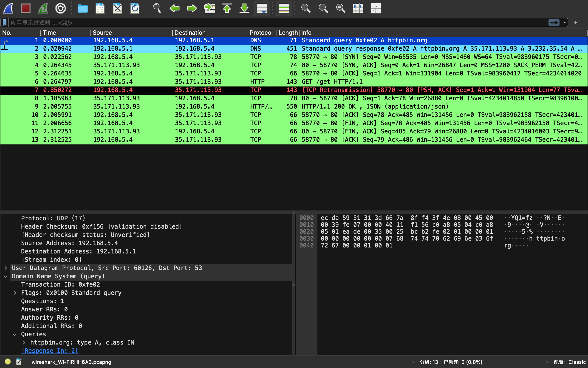Click expert information yellow circle indicator
The width and height of the screenshot is (588, 368).
pyautogui.click(x=8, y=362)
